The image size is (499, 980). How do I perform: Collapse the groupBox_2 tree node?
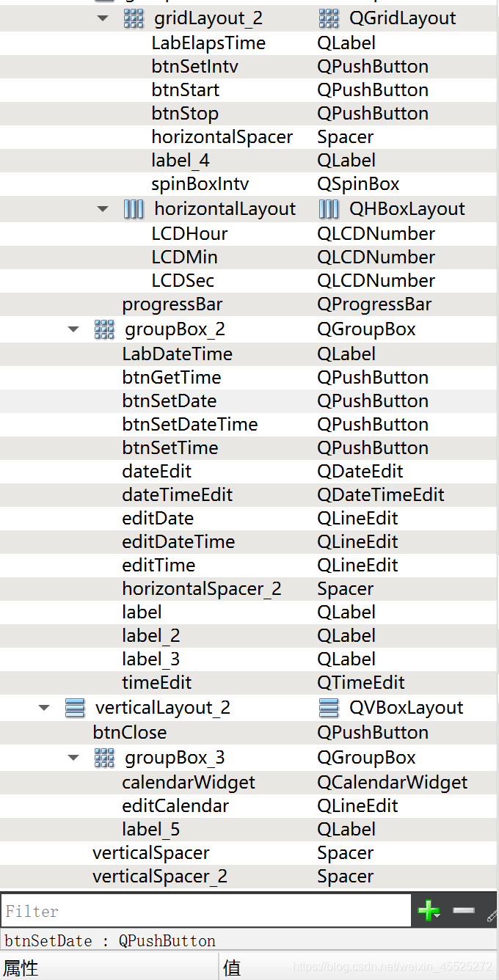coord(73,329)
